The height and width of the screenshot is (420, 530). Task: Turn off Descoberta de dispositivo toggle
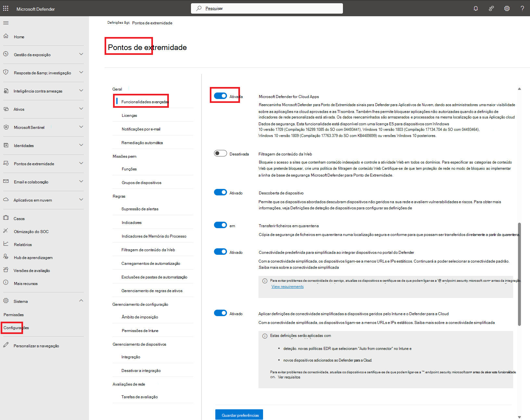221,192
